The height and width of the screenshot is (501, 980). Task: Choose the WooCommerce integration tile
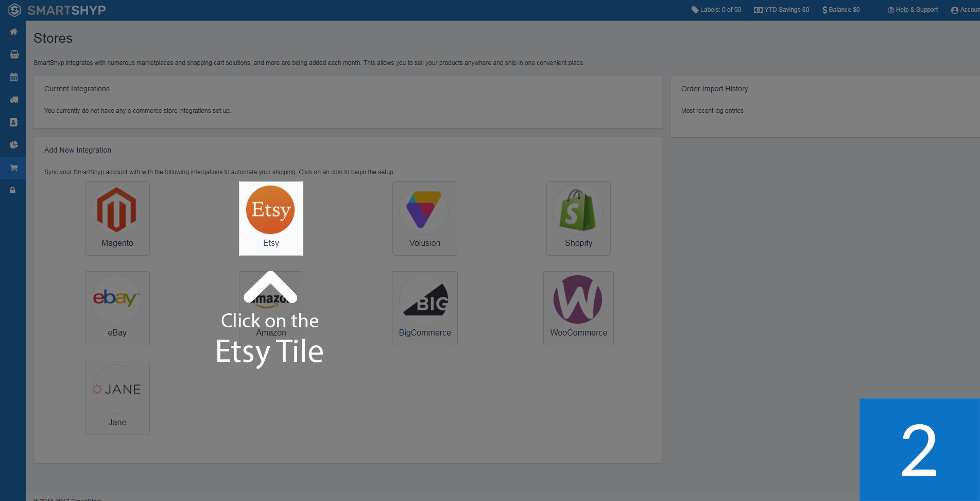point(578,308)
